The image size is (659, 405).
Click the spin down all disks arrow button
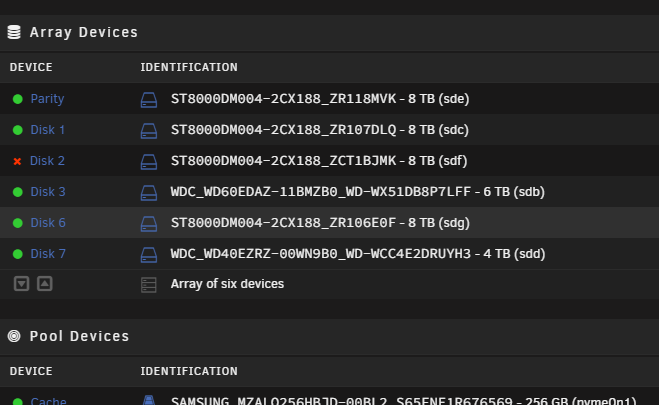[21, 284]
